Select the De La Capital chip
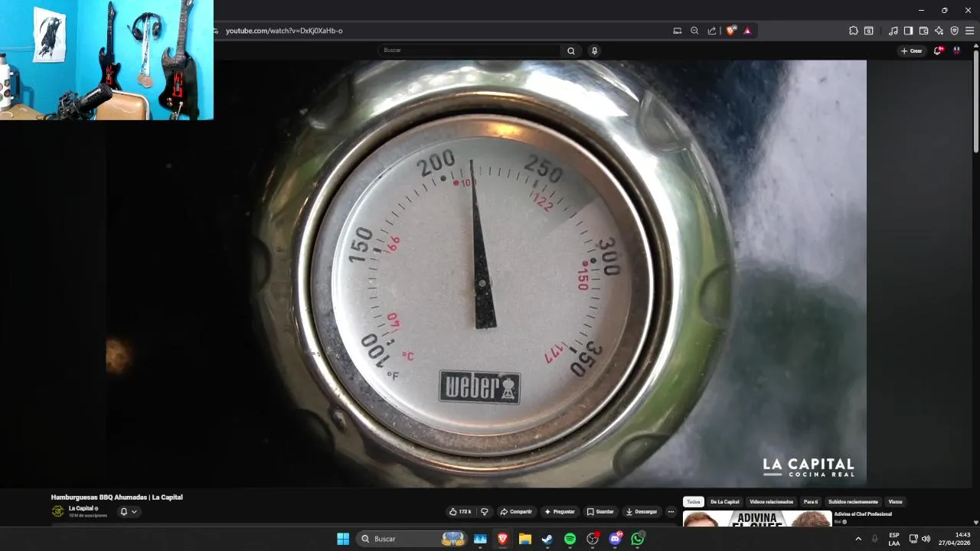Image resolution: width=980 pixels, height=551 pixels. pyautogui.click(x=724, y=502)
